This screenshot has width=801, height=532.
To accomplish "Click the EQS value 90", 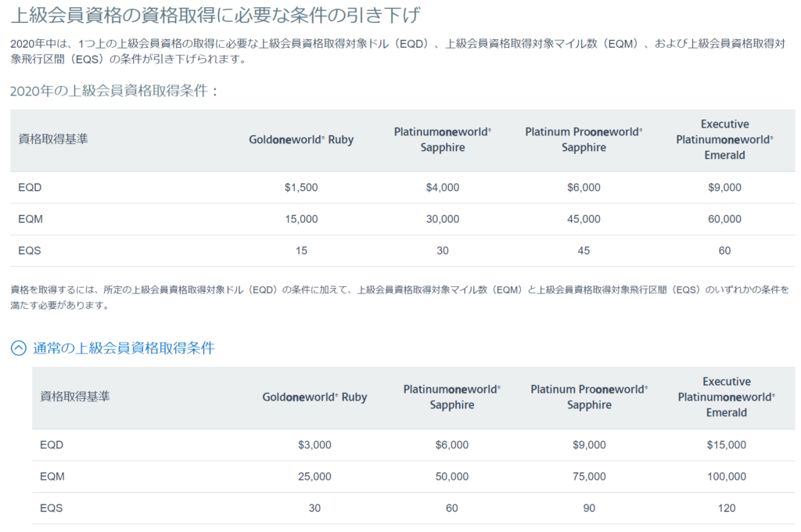I will (589, 508).
